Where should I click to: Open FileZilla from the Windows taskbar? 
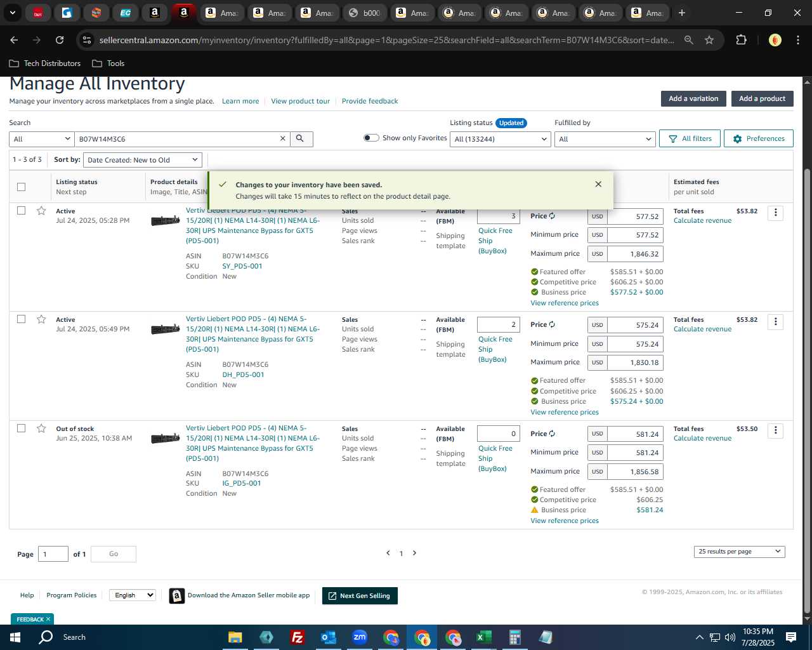(x=297, y=637)
